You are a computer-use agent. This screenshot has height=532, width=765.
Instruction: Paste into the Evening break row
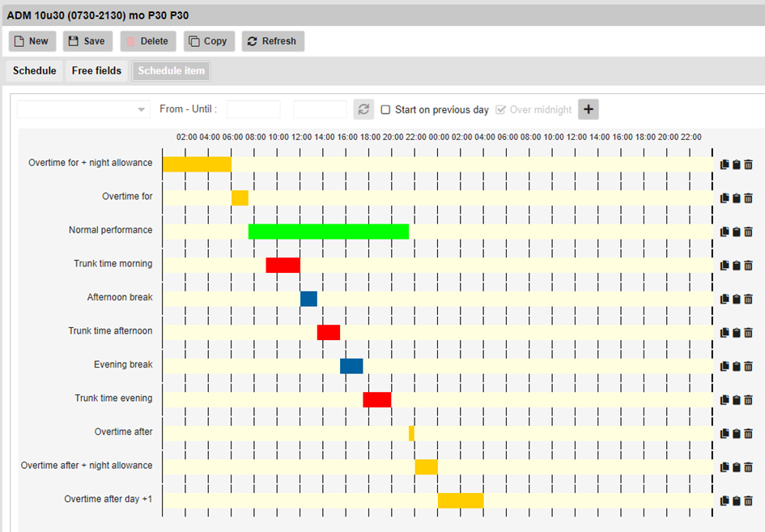(737, 367)
